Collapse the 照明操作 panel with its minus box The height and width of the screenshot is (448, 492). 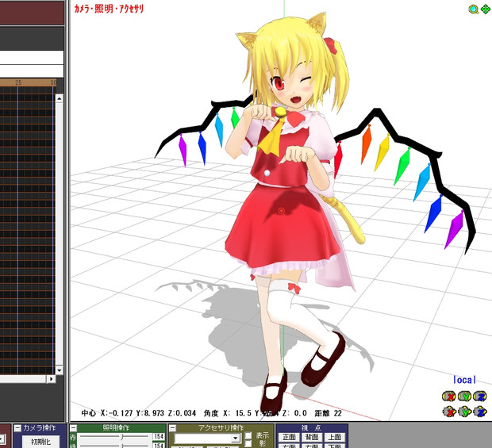click(x=74, y=428)
